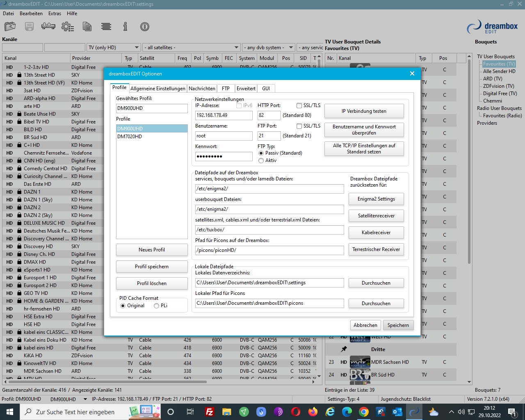
Task: Click the Pfad für Picons input field
Action: pyautogui.click(x=269, y=250)
